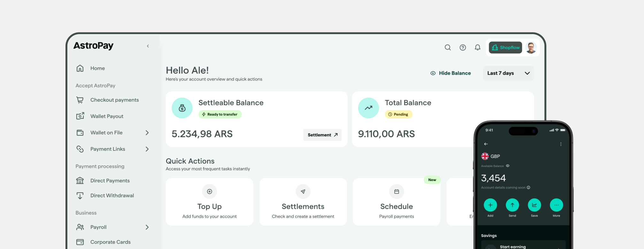The width and height of the screenshot is (644, 249).
Task: Toggle the phone Available Balance eye icon
Action: pyautogui.click(x=508, y=166)
